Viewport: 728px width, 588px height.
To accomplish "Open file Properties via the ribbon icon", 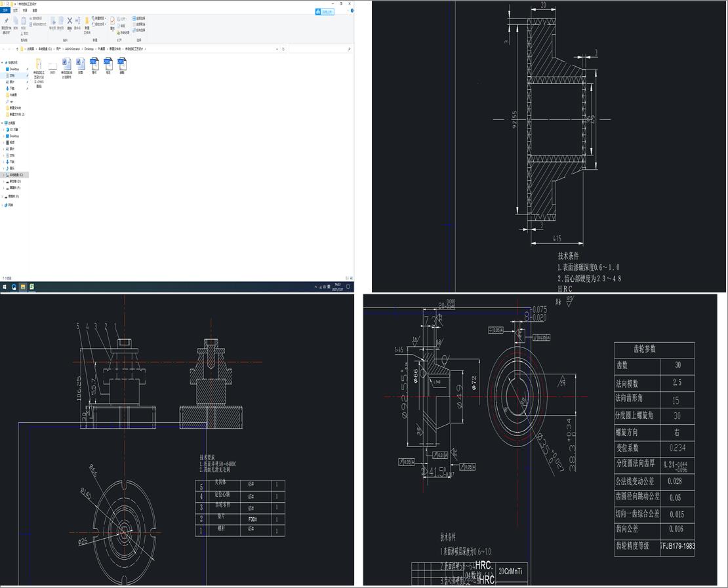I will click(112, 22).
